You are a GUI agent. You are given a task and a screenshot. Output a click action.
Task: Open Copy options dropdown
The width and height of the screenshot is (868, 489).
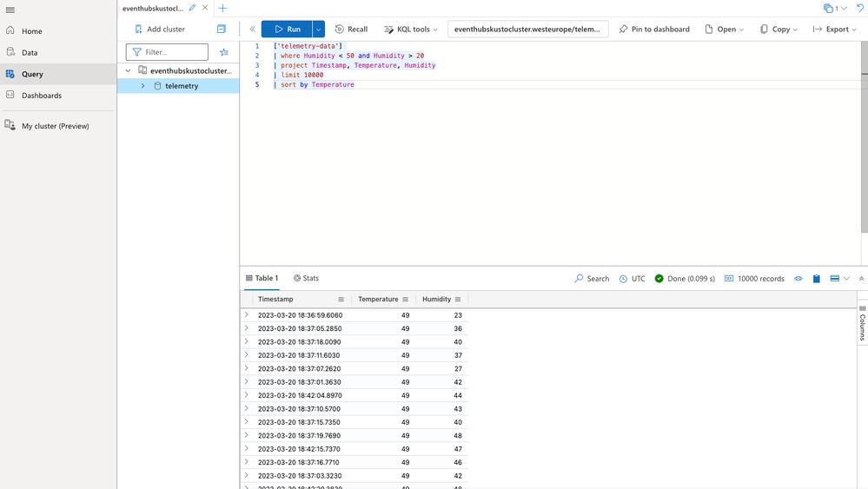tap(779, 29)
